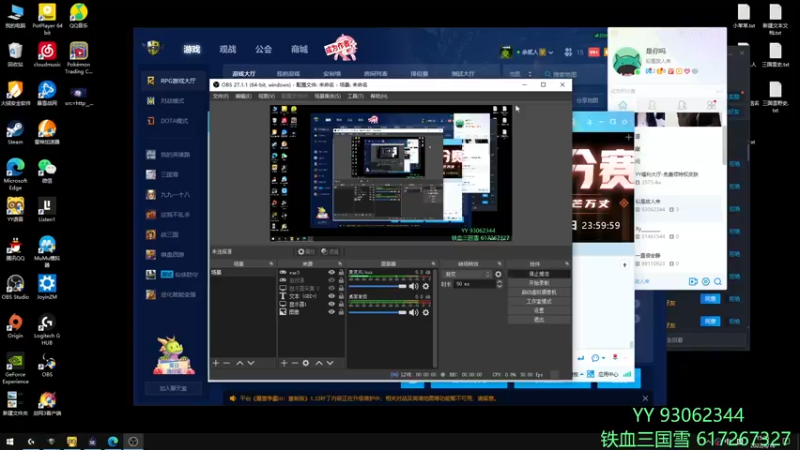
Task: Click the bottom button in OBS controls
Action: 539,319
